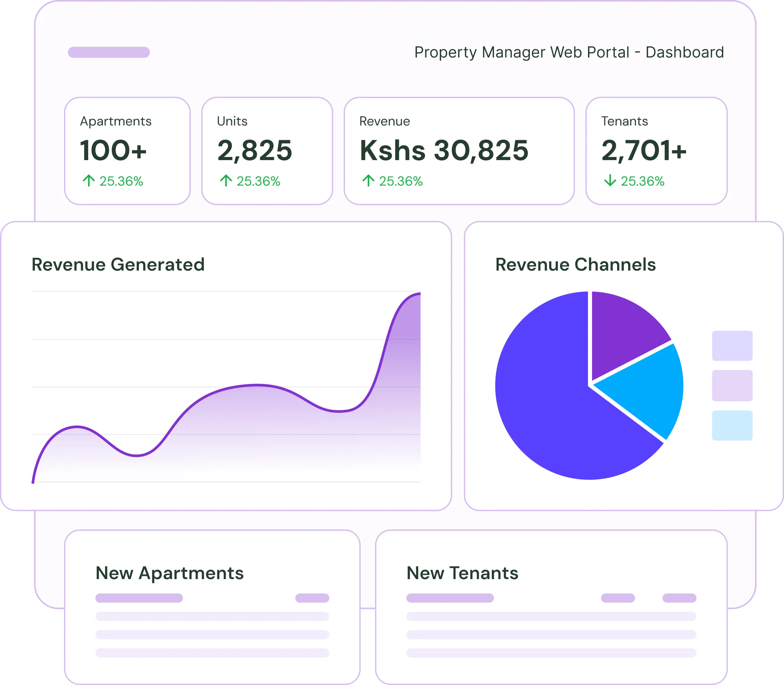Open the Tenants 2,701+ stat card
784x685 pixels.
(x=656, y=151)
